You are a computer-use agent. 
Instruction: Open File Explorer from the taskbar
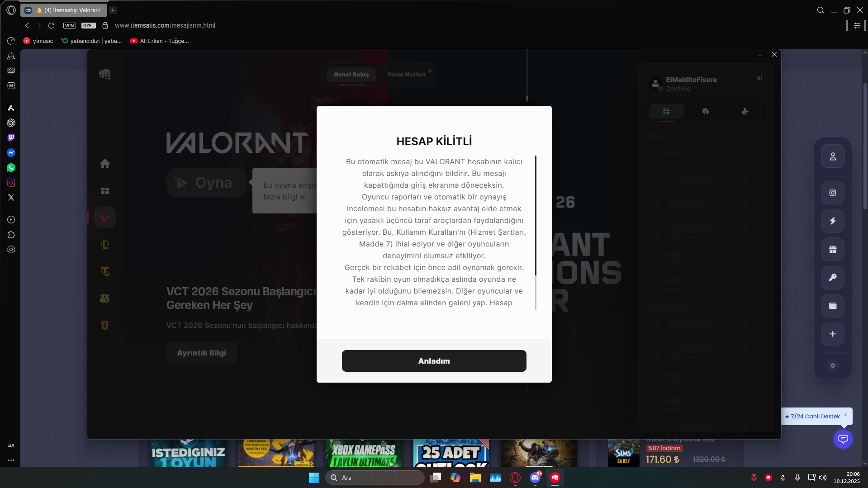(x=475, y=478)
